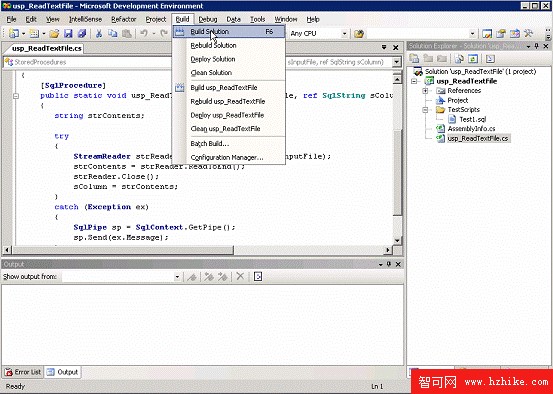Open Solution Explorer window position dropdown

[x=529, y=47]
